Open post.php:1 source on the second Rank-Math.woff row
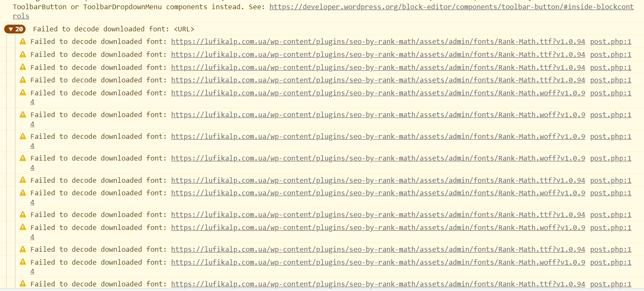The image size is (644, 291). pyautogui.click(x=611, y=115)
